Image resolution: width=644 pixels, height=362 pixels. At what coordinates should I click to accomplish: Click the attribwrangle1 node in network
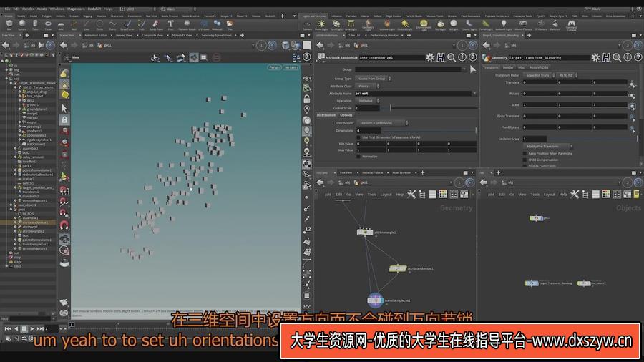(365, 233)
